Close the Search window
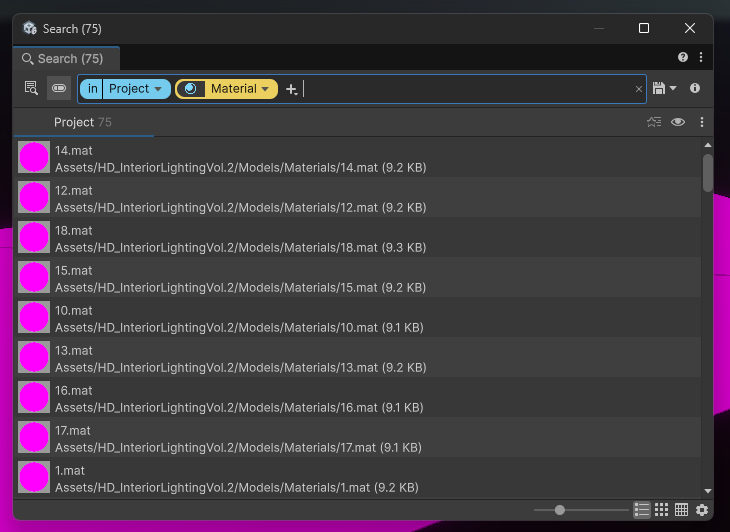The height and width of the screenshot is (532, 730). (x=690, y=28)
